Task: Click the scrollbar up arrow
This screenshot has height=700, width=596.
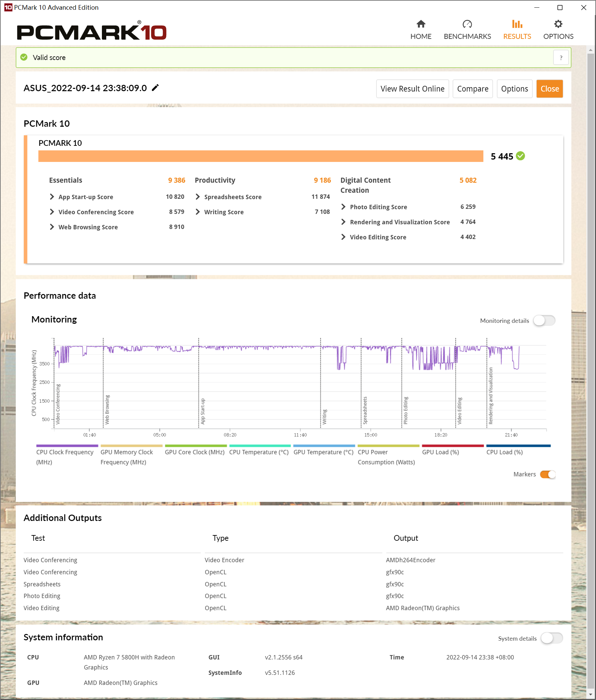Action: (x=590, y=50)
